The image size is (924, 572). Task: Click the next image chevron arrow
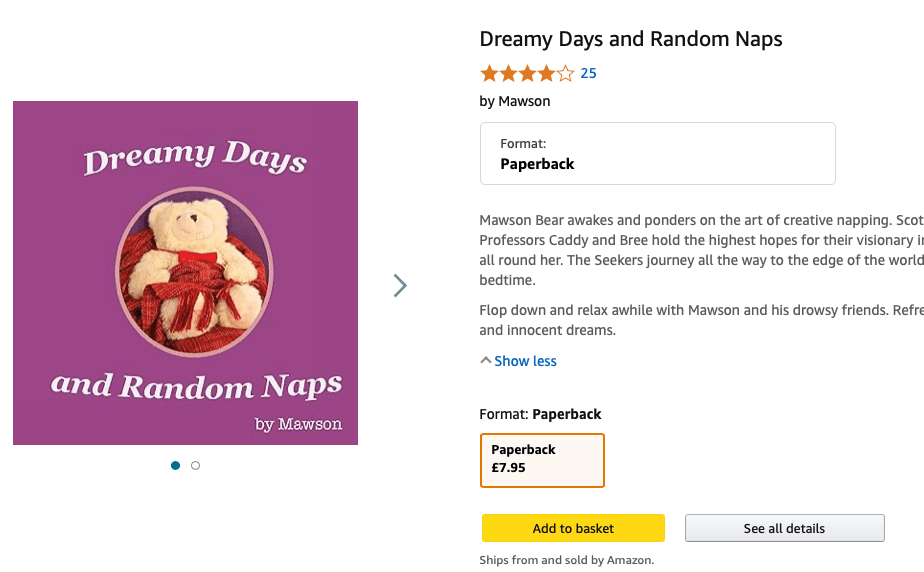coord(400,286)
